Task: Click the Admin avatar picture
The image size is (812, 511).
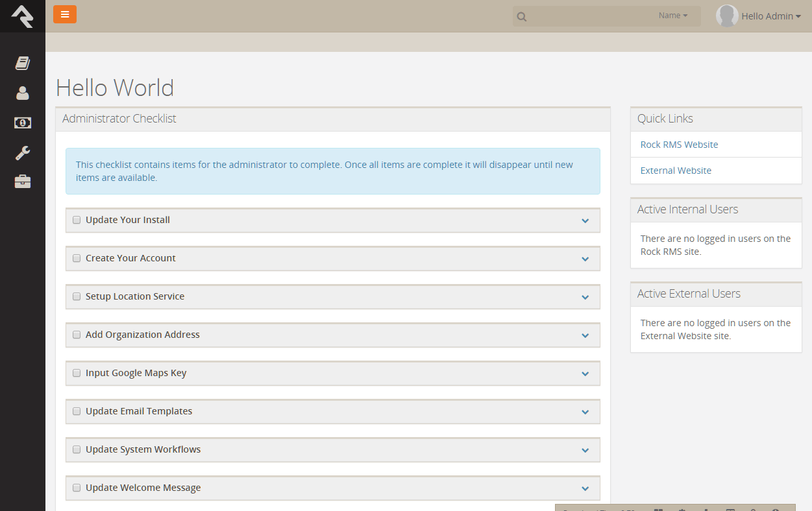Action: (x=726, y=16)
